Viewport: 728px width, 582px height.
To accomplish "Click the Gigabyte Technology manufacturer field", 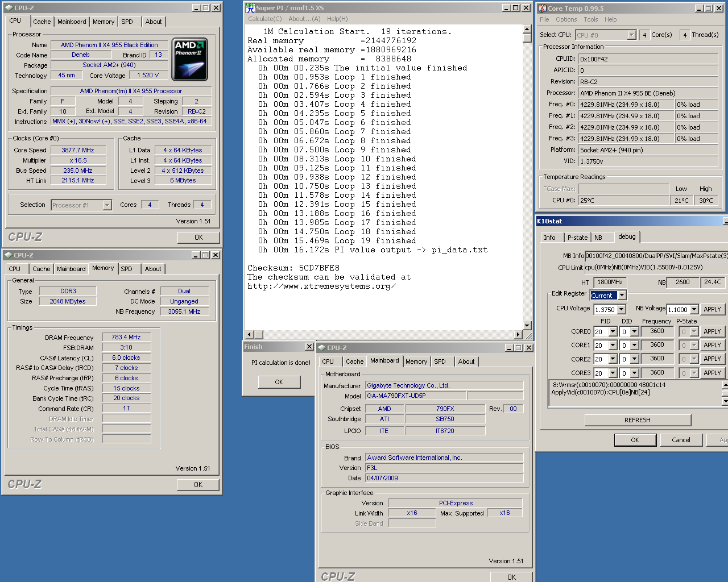I will [444, 385].
